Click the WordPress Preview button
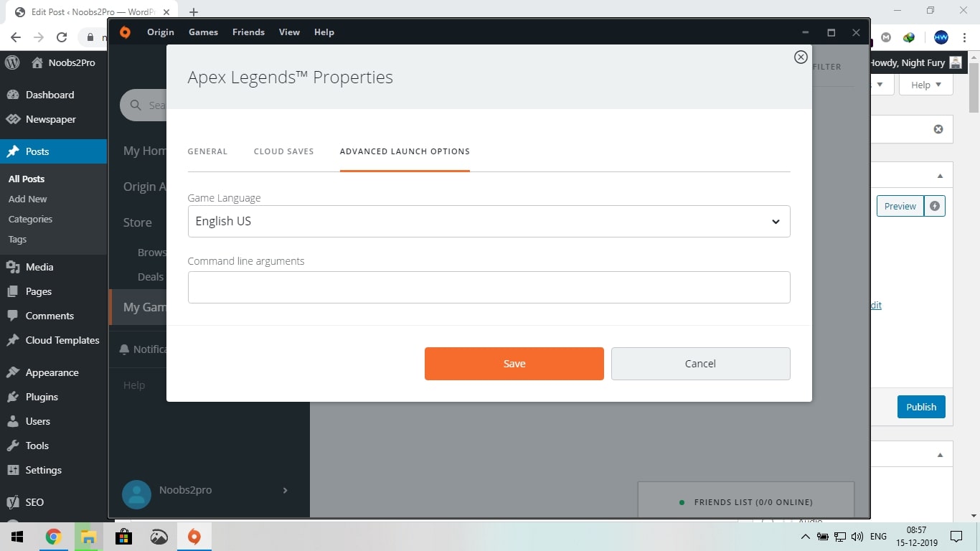 pos(900,206)
